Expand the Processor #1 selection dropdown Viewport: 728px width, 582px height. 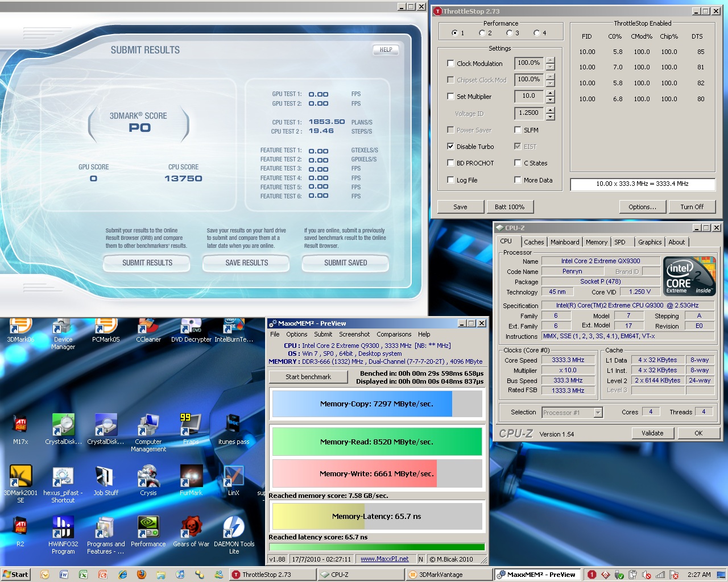pos(598,413)
